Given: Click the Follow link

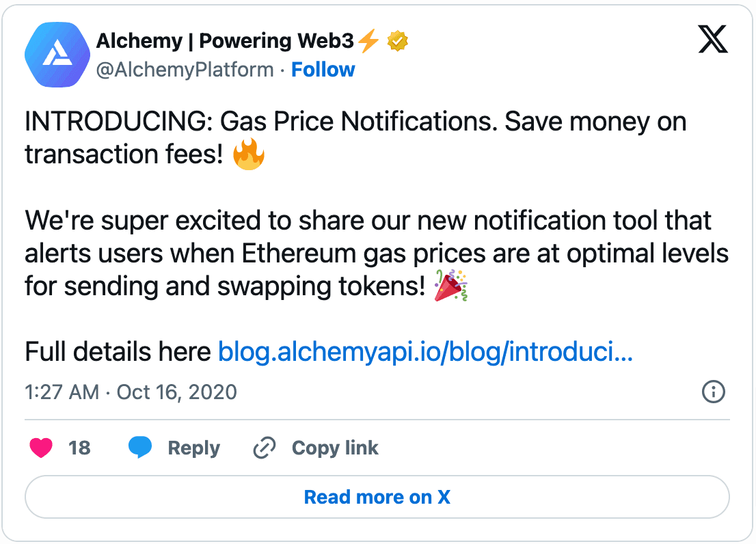Looking at the screenshot, I should tap(323, 69).
